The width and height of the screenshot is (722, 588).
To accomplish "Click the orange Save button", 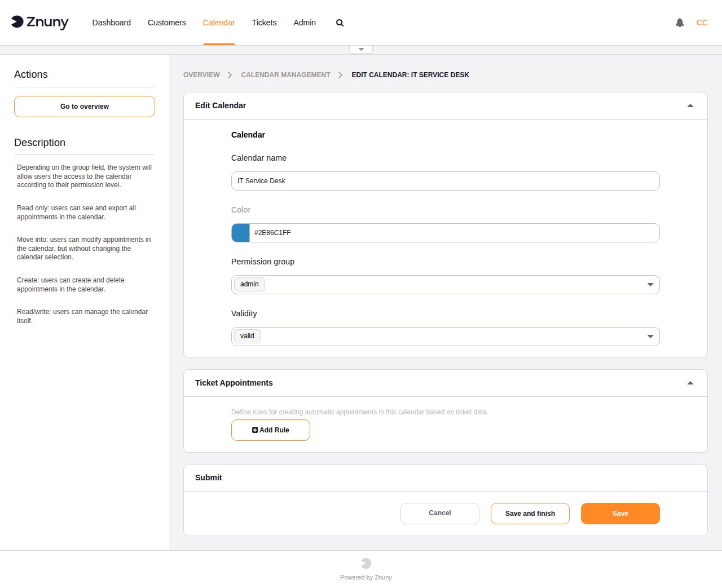I will (620, 514).
